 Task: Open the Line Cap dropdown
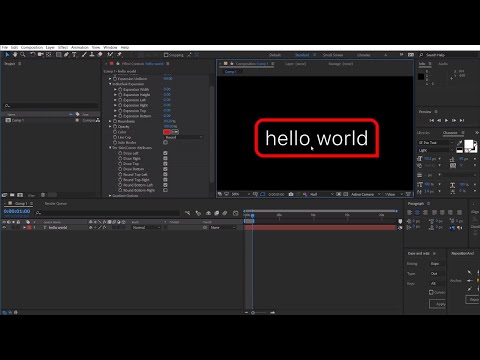pos(184,137)
